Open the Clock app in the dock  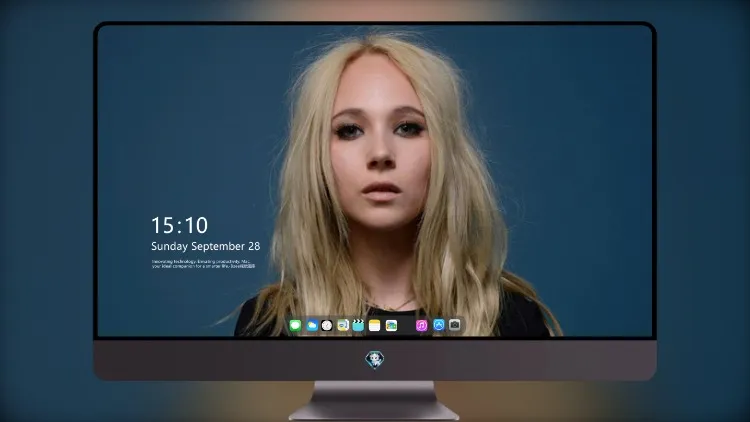pos(327,325)
